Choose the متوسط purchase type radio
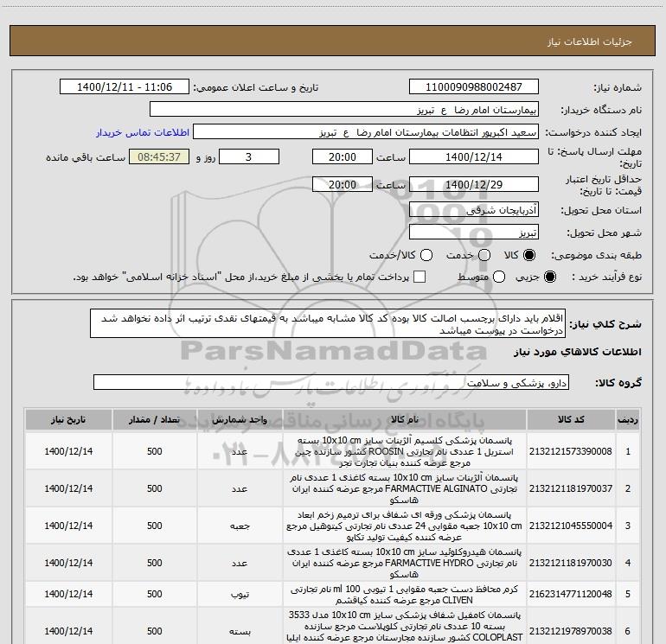Screen dimensions: 666x644 coord(499,277)
